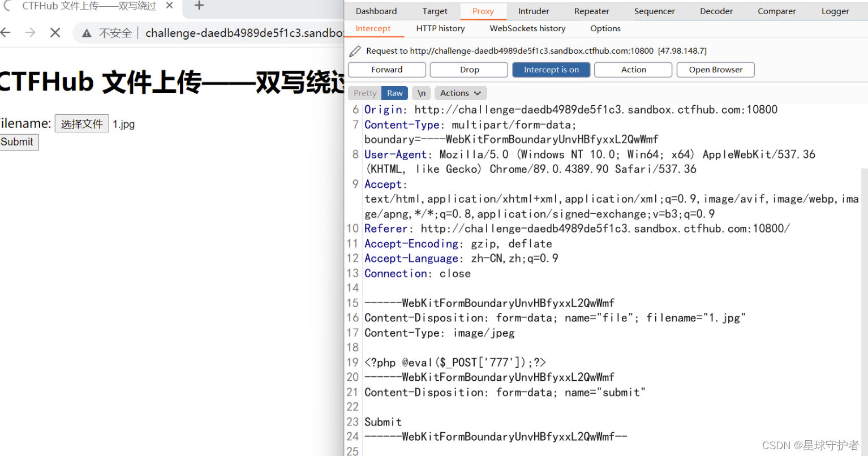The height and width of the screenshot is (456, 868).
Task: Switch to the Comparer tab
Action: (777, 11)
